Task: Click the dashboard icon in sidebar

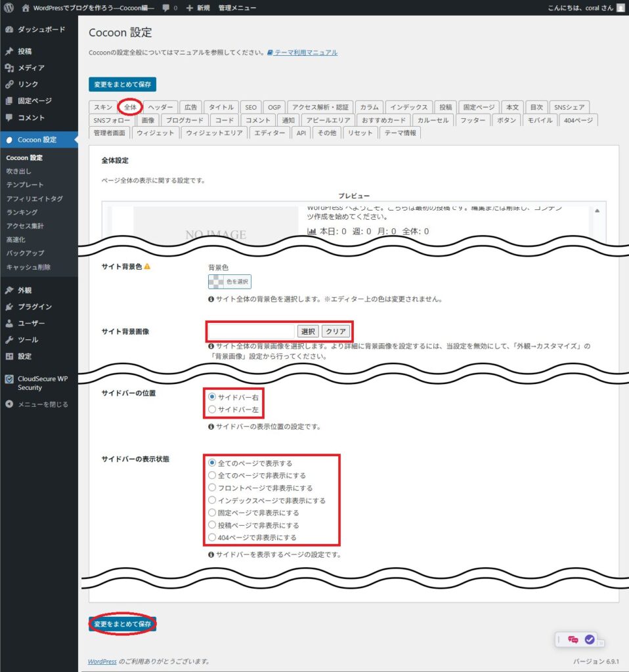Action: [x=9, y=30]
